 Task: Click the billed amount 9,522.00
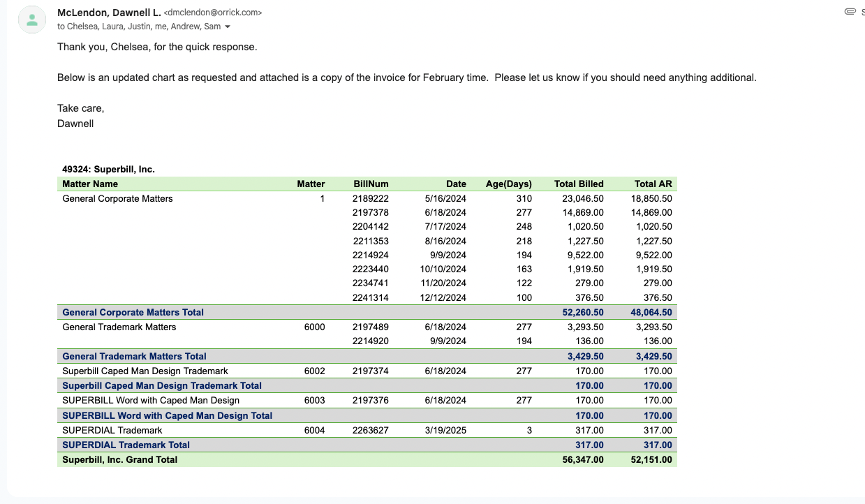click(x=586, y=255)
